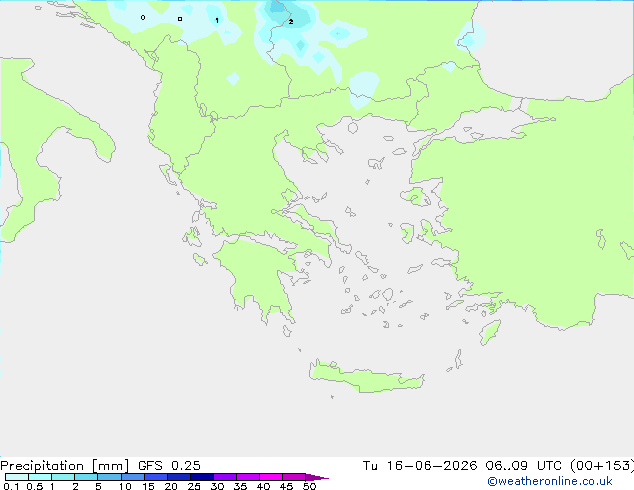Click the 'Precipitation [mm]' title text

pyautogui.click(x=64, y=466)
